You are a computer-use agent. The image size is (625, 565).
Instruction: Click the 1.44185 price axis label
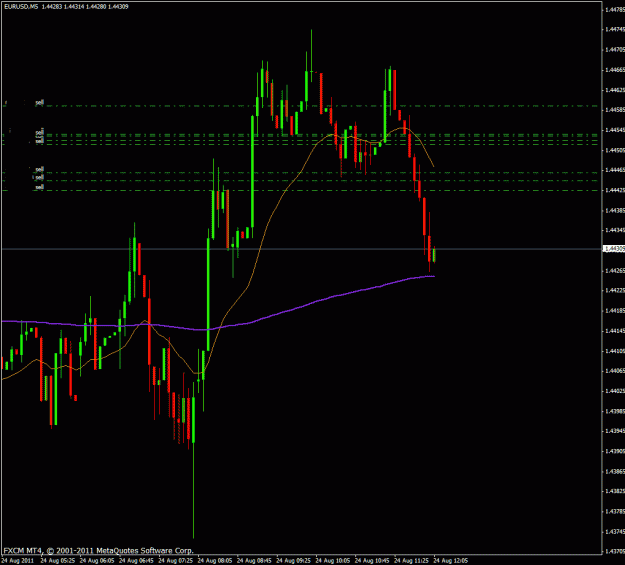pos(614,310)
